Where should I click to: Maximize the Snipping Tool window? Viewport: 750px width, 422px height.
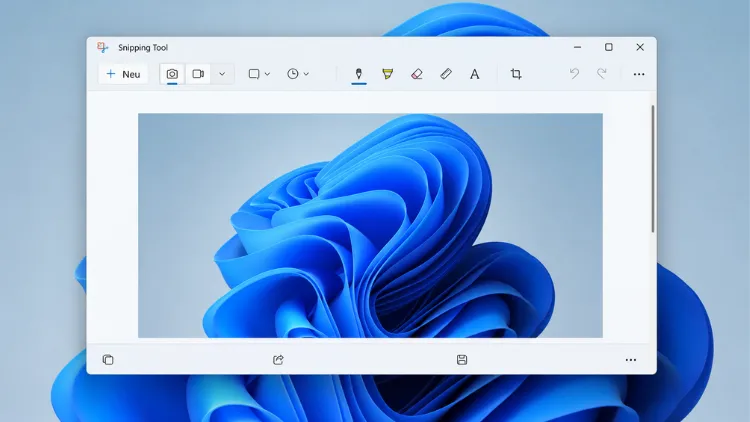coord(608,47)
